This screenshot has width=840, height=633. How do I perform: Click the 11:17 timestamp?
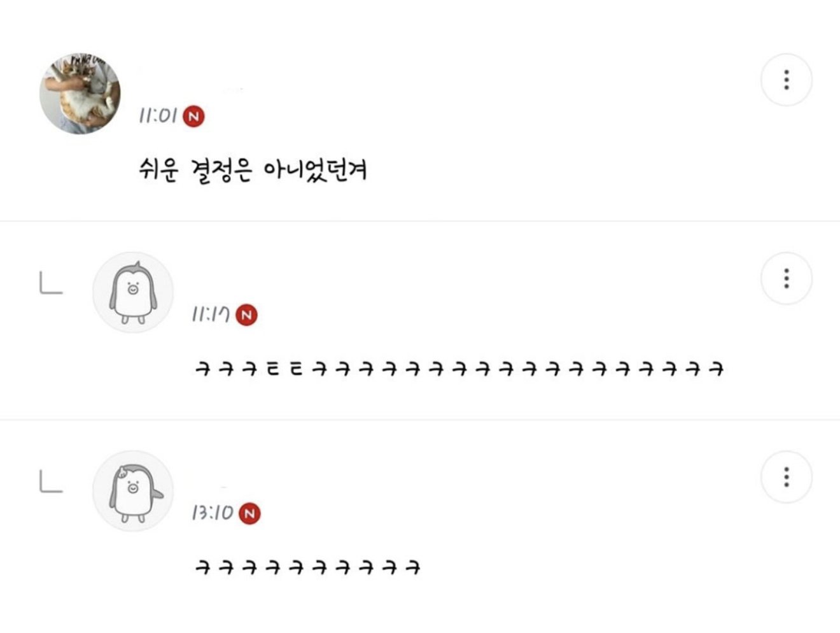211,315
